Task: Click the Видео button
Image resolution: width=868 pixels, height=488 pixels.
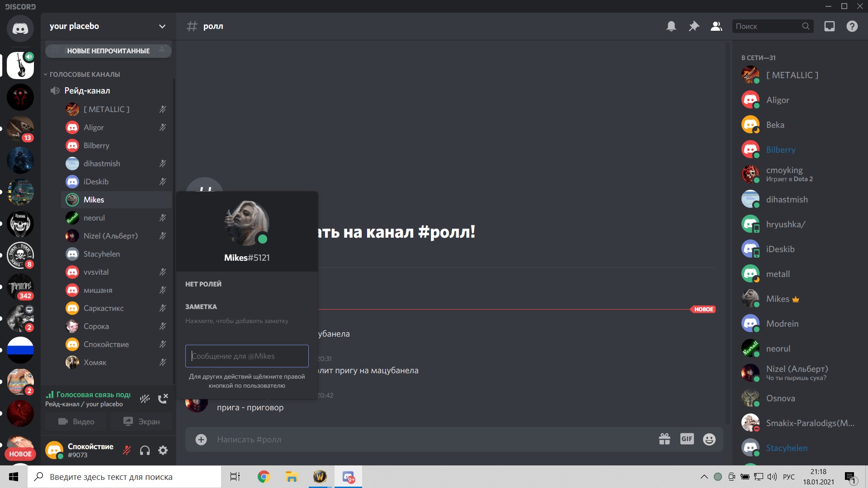Action: pyautogui.click(x=76, y=422)
